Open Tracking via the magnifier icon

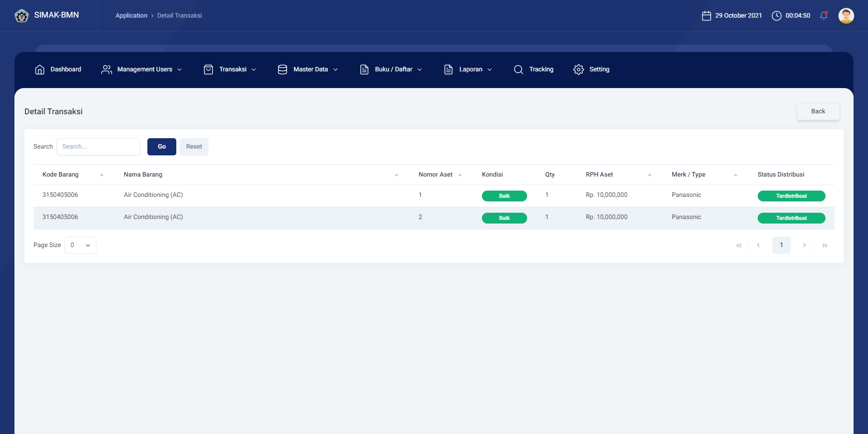point(519,70)
